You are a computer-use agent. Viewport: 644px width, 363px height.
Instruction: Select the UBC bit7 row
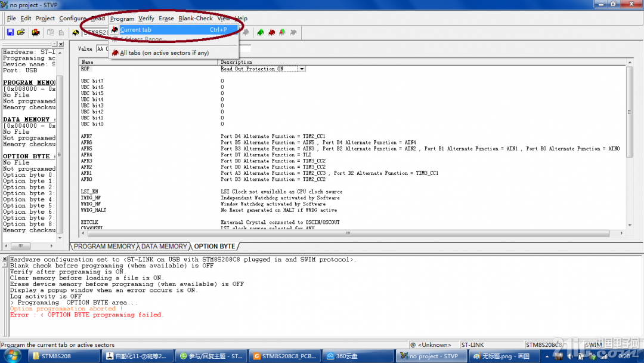(x=92, y=81)
